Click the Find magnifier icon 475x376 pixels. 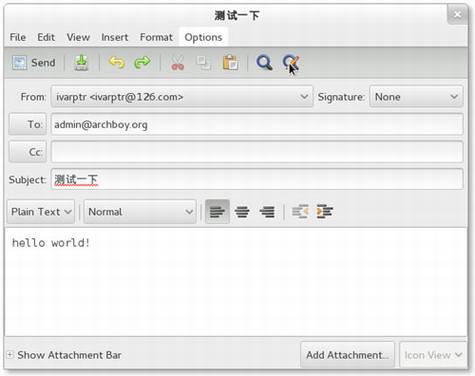264,63
